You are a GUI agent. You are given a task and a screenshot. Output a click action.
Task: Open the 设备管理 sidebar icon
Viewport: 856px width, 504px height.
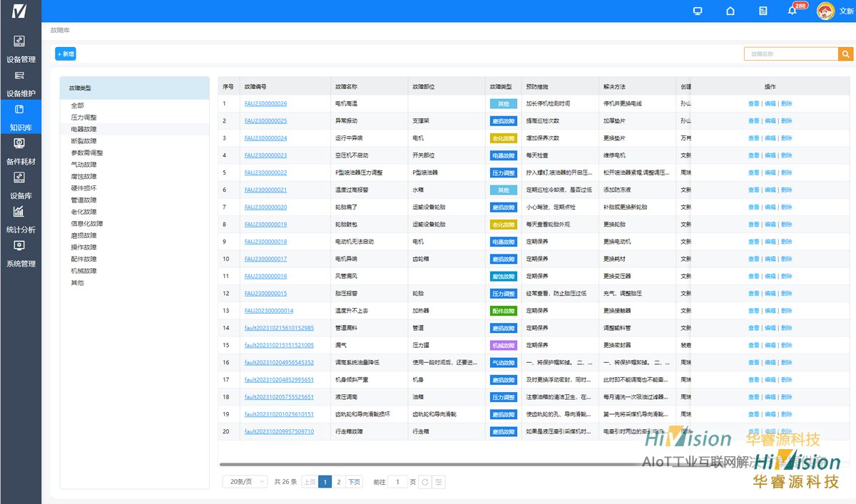pyautogui.click(x=19, y=41)
